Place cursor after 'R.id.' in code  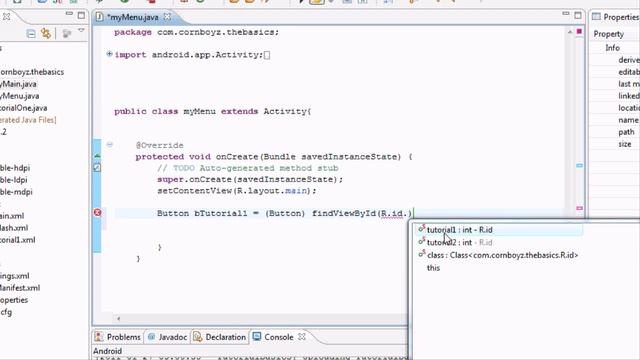click(x=409, y=213)
